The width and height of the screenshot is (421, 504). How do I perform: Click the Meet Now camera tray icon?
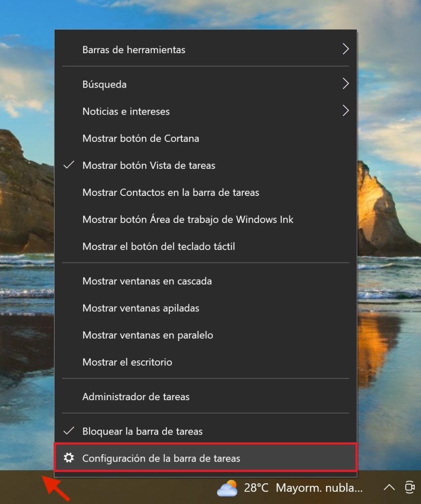coord(410,487)
